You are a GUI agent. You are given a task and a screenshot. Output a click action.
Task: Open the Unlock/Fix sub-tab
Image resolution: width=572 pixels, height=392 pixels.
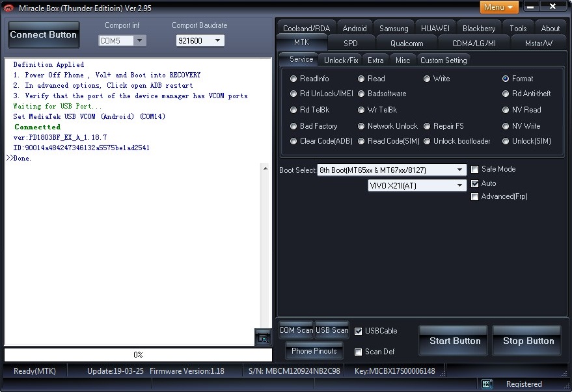(x=341, y=60)
